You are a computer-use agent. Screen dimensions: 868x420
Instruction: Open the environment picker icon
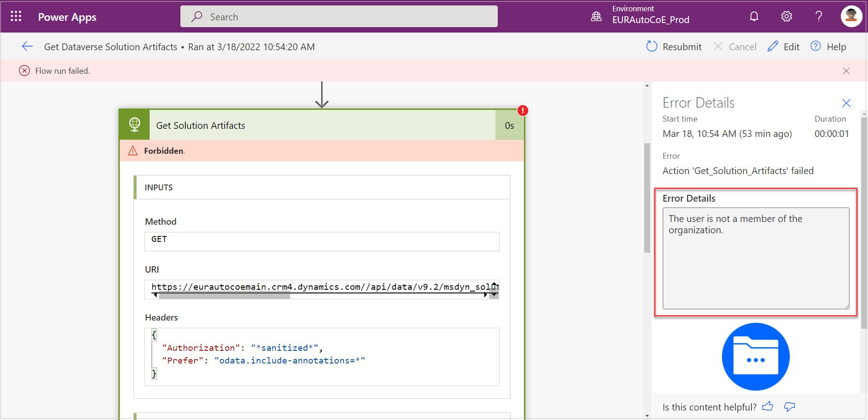596,17
